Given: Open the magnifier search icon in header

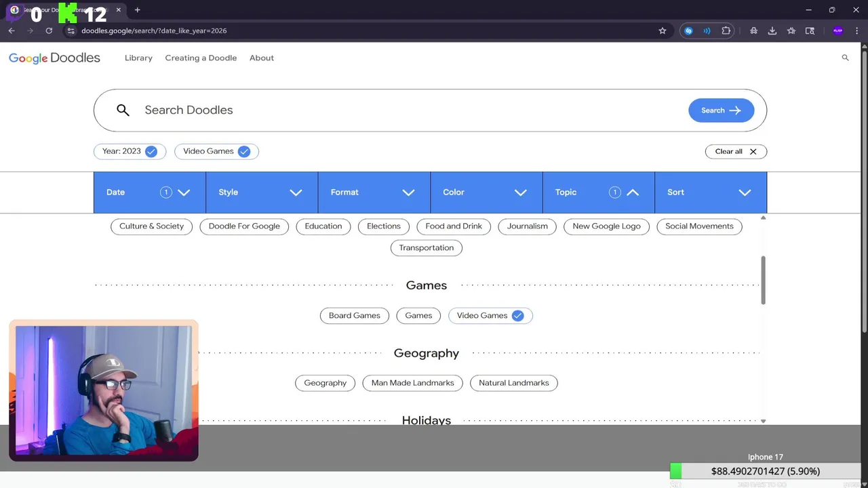Looking at the screenshot, I should click(845, 58).
